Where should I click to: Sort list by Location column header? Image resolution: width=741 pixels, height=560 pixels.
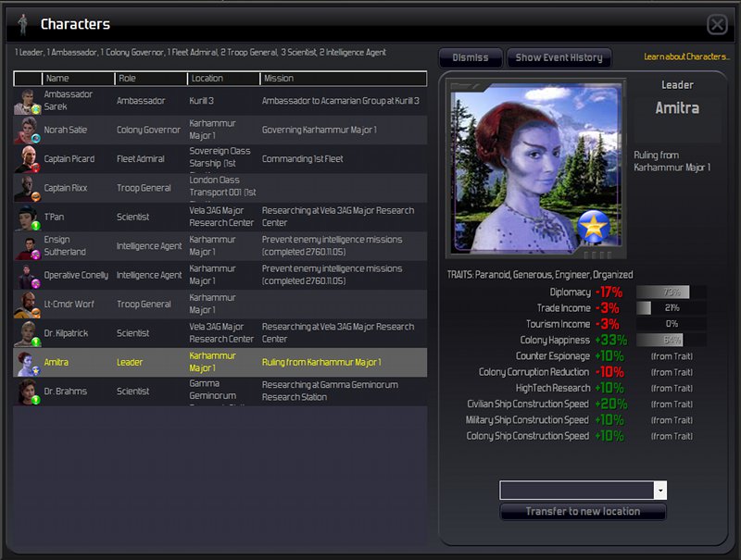223,79
